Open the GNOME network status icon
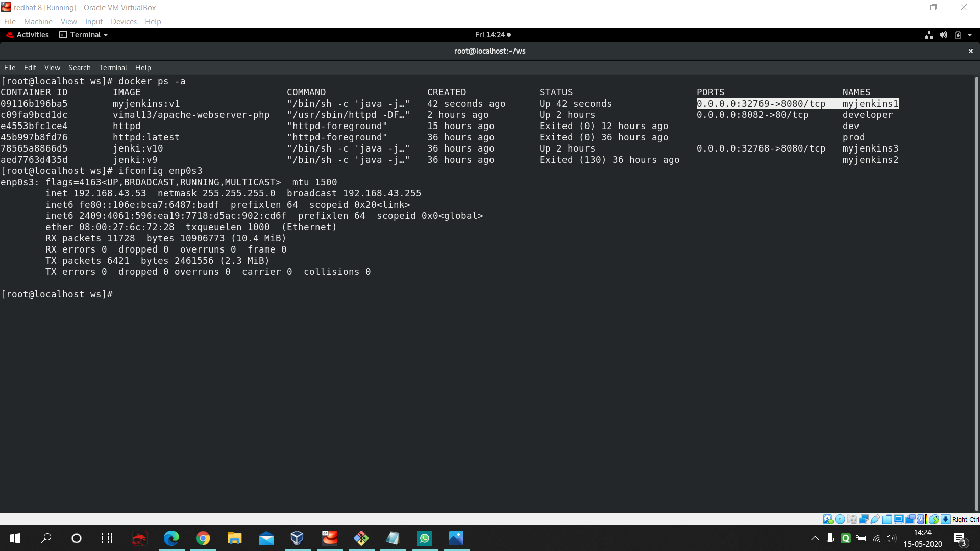The width and height of the screenshot is (980, 551). [929, 35]
